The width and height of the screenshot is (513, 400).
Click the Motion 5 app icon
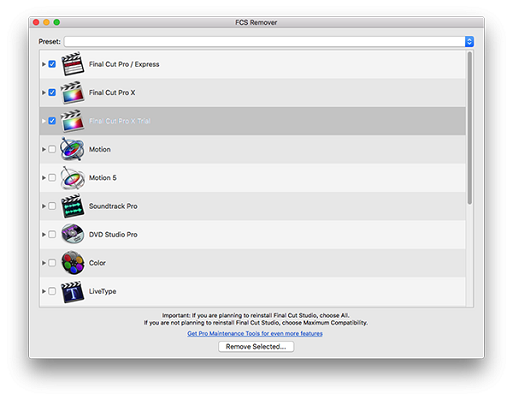tap(72, 177)
